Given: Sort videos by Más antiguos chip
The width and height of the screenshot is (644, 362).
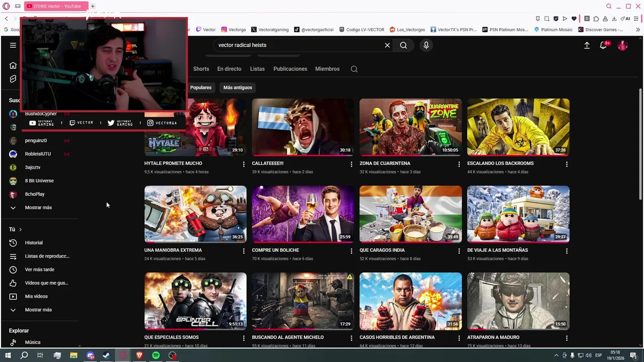Looking at the screenshot, I should coord(237,87).
